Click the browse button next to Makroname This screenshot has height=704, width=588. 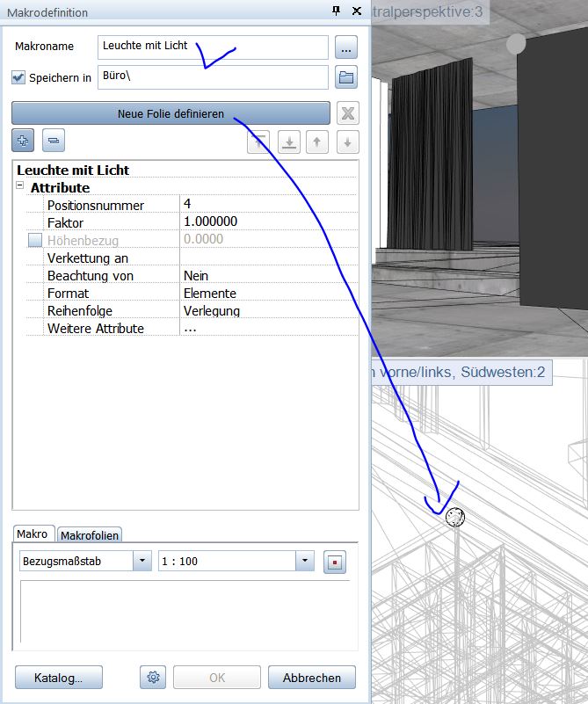(347, 47)
